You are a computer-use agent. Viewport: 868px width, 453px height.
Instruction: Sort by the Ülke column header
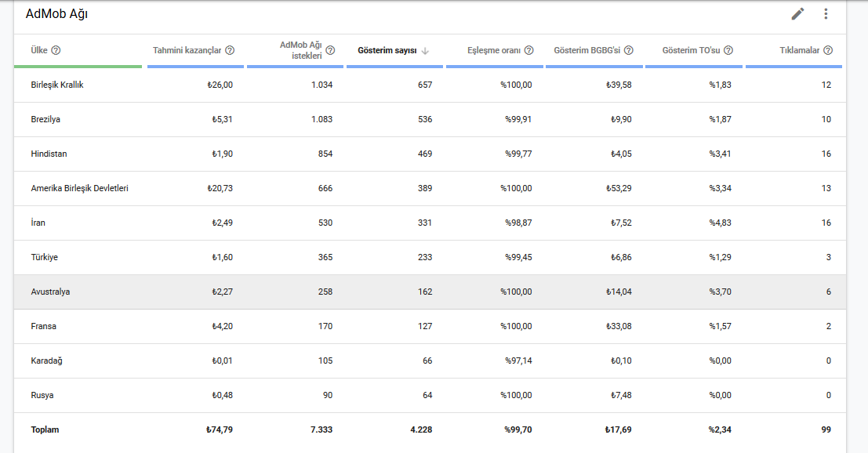[39, 50]
